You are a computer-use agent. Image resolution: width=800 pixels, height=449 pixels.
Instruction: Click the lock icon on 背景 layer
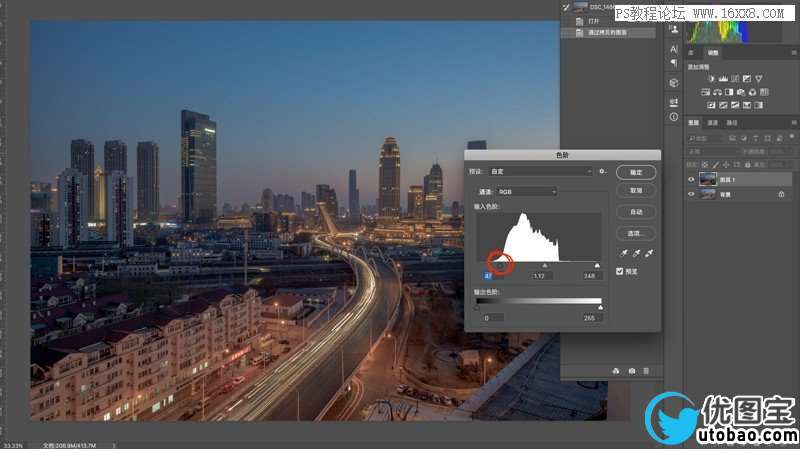click(x=781, y=194)
